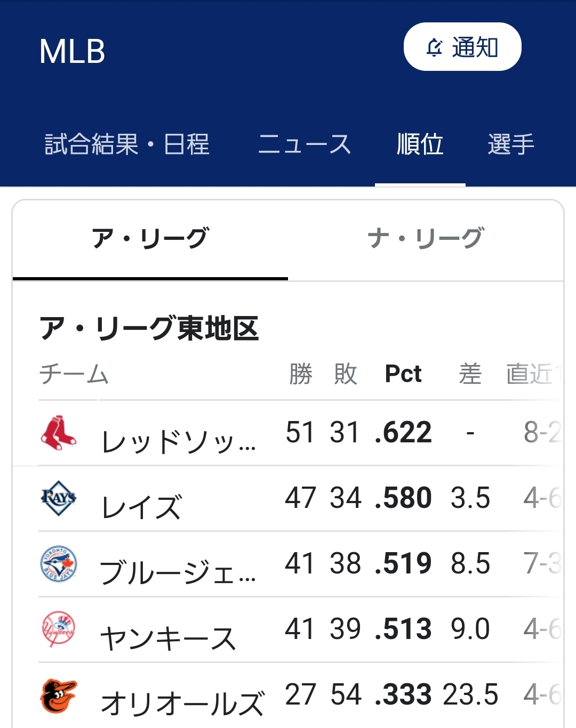Screen dimensions: 576x728
Task: Tap the 勝 wins column header
Action: 301,374
